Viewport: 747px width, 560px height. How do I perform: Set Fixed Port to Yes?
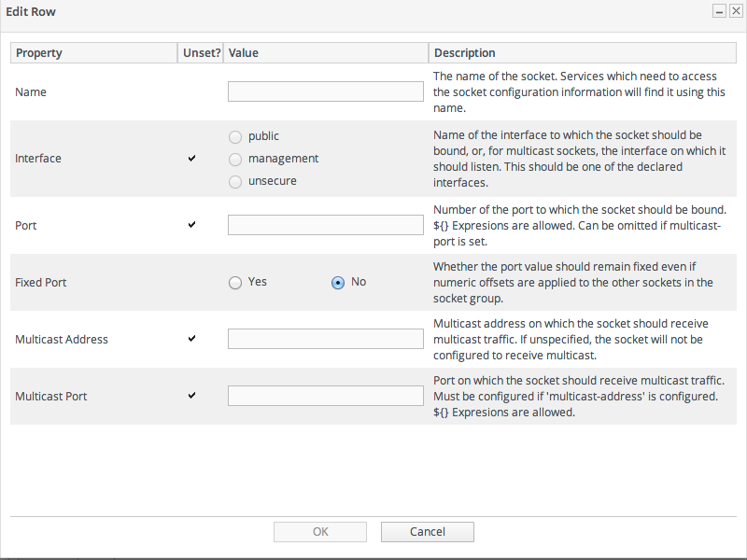click(x=235, y=283)
